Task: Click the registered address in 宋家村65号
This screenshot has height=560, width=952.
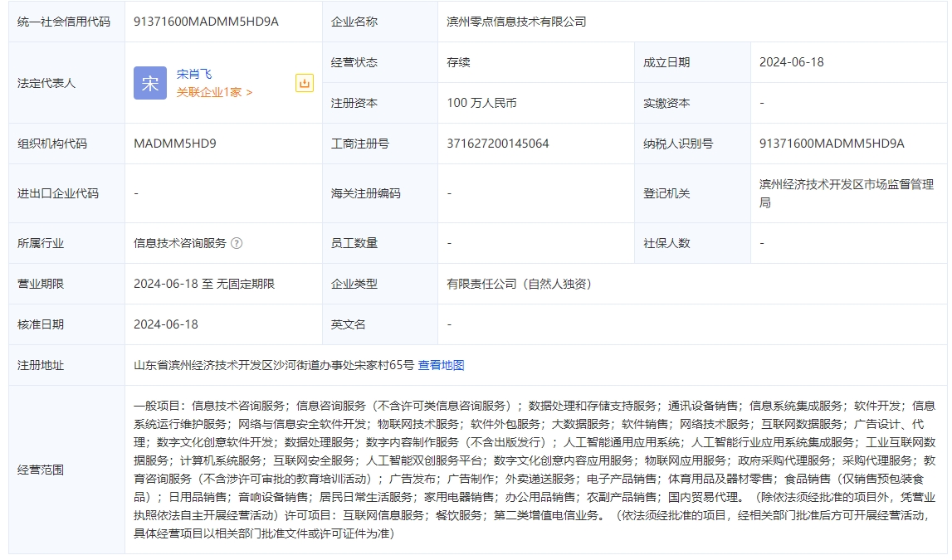Action: coord(274,365)
